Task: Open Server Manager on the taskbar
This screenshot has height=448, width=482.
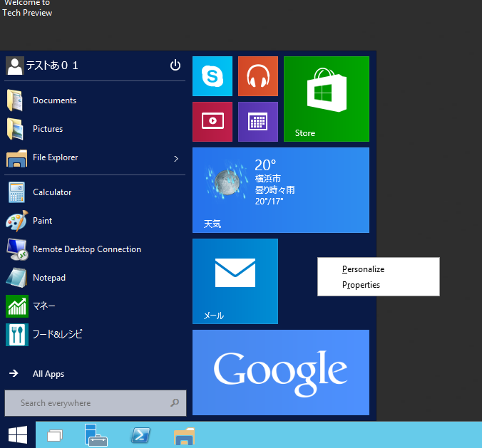Action: pyautogui.click(x=96, y=435)
